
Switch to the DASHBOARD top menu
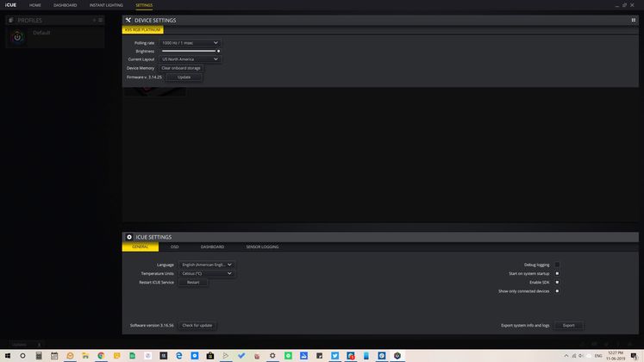65,5
